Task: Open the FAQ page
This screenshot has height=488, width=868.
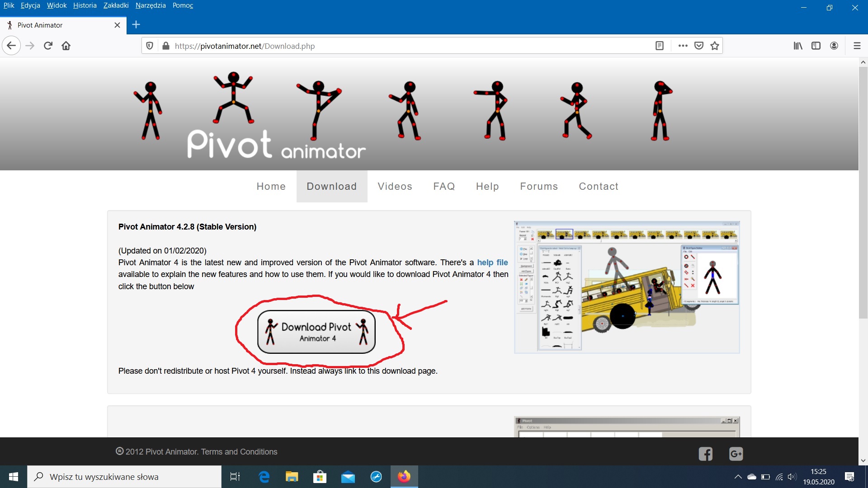Action: [444, 186]
